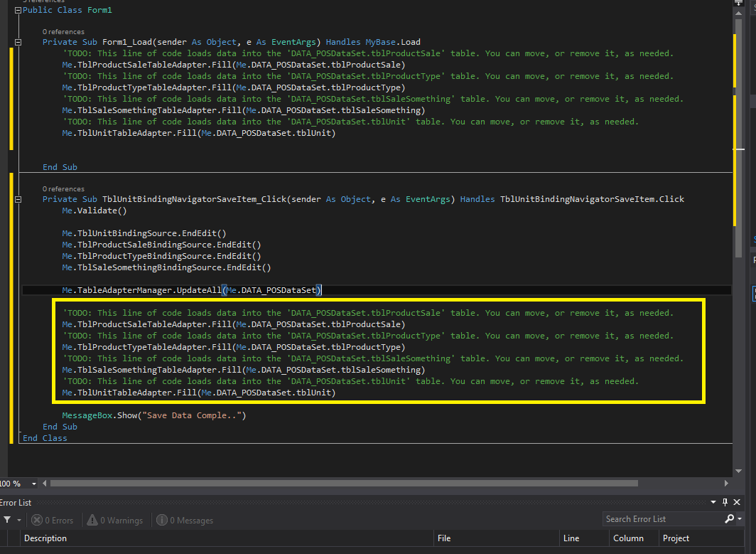Close the Error List panel

point(736,503)
